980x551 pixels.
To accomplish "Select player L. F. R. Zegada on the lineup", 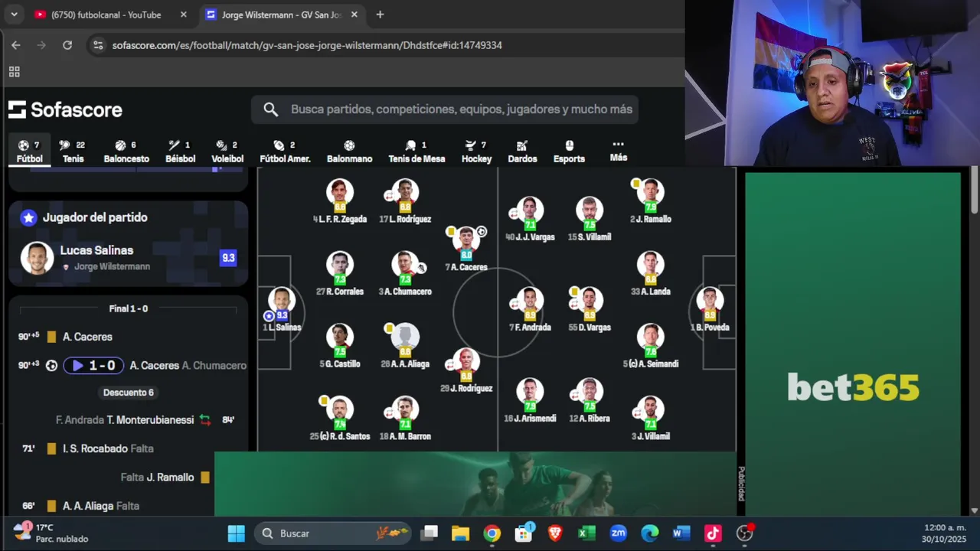I will pos(339,201).
